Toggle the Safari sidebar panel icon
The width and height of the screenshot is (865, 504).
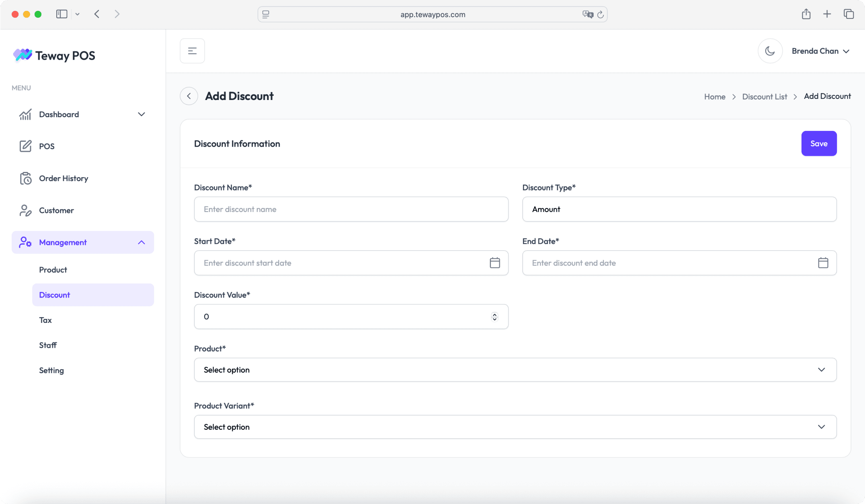pos(61,14)
